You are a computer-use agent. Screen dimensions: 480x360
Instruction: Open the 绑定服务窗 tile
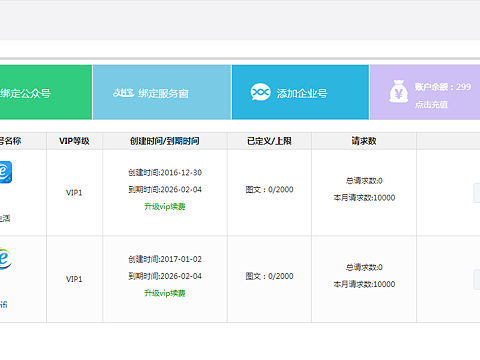point(162,92)
